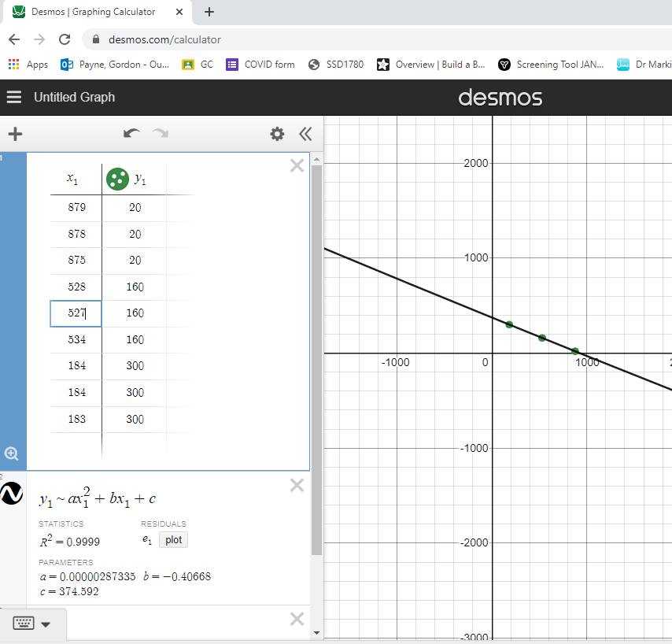Expand the keyboard options dropdown arrow
The width and height of the screenshot is (672, 644).
46,623
